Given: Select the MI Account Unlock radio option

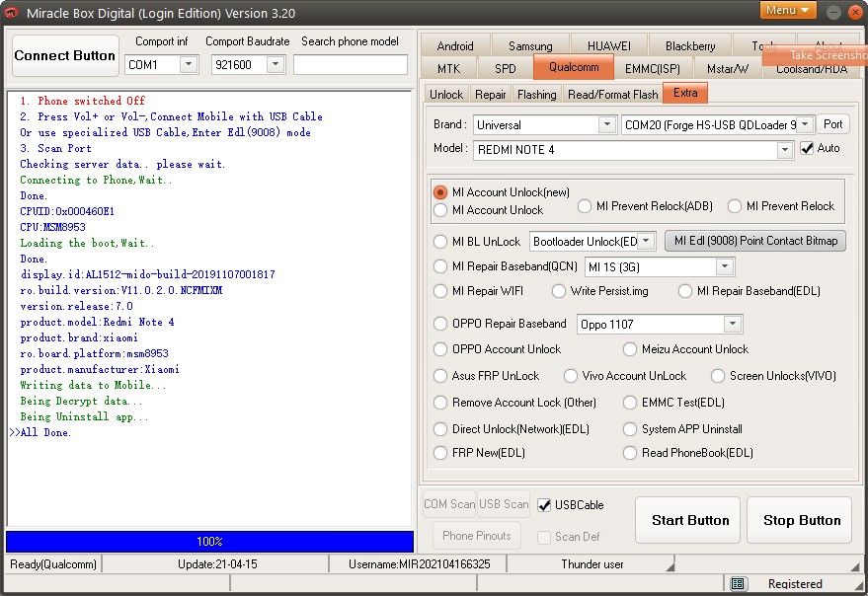Looking at the screenshot, I should click(x=440, y=210).
